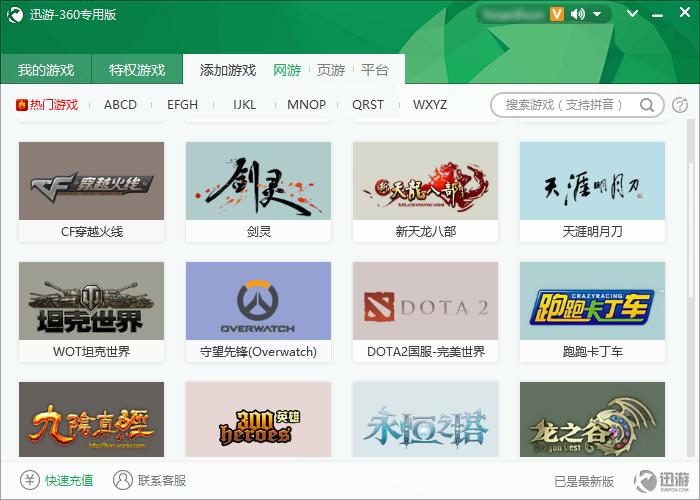Image resolution: width=700 pixels, height=500 pixels.
Task: Select the 永恒之塔 game thumbnail
Action: click(425, 419)
